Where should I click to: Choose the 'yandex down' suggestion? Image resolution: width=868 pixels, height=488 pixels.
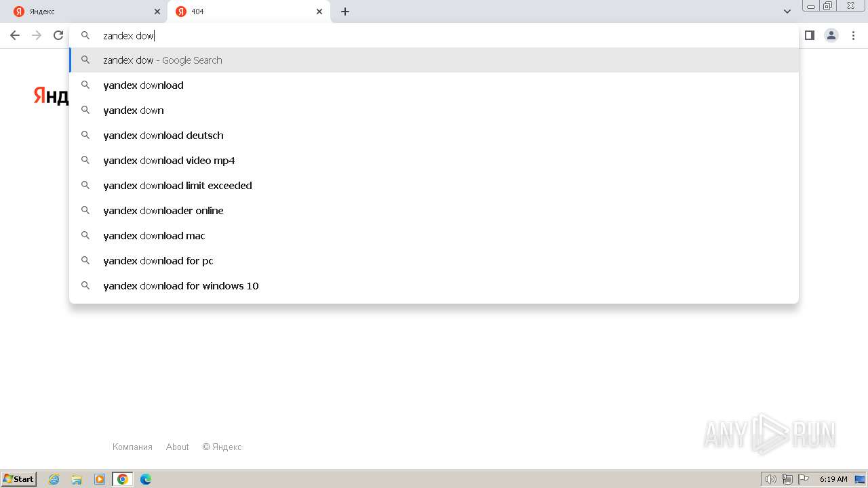pos(434,110)
